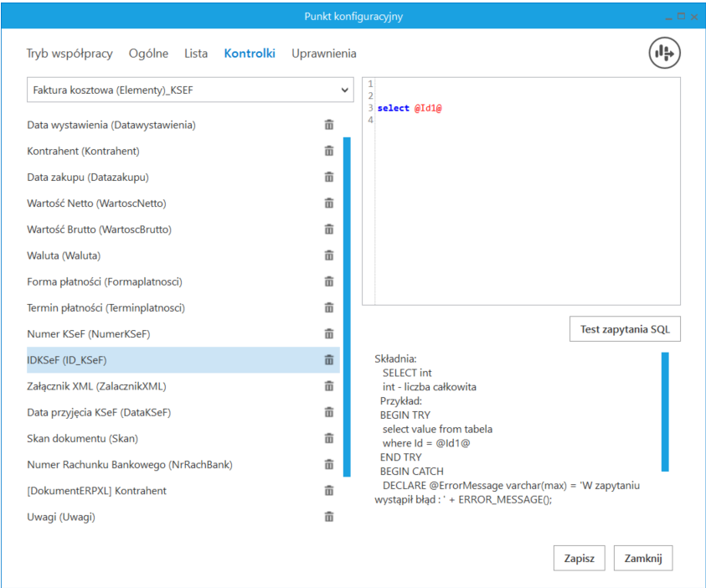Click trash icon for Numer KSeF

pos(329,334)
